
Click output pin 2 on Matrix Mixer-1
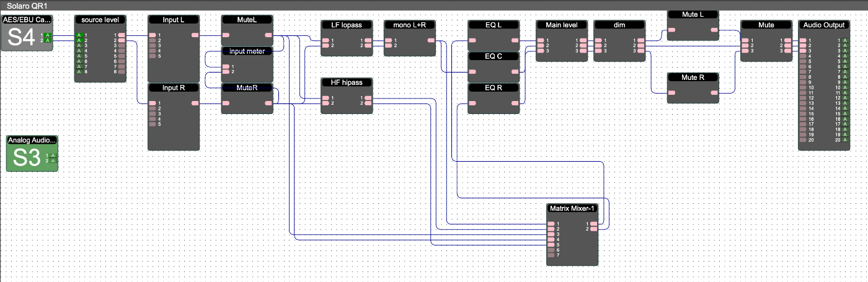pos(594,229)
